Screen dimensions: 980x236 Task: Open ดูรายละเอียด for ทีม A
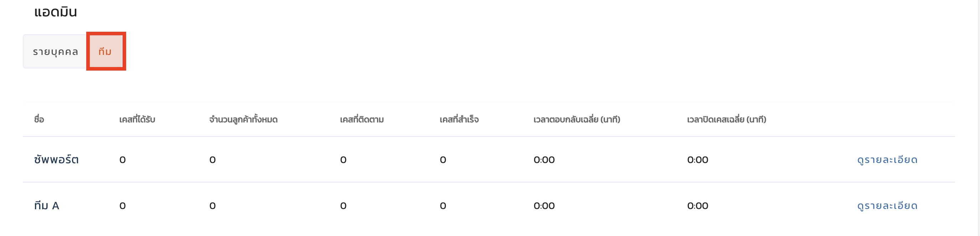coord(887,206)
